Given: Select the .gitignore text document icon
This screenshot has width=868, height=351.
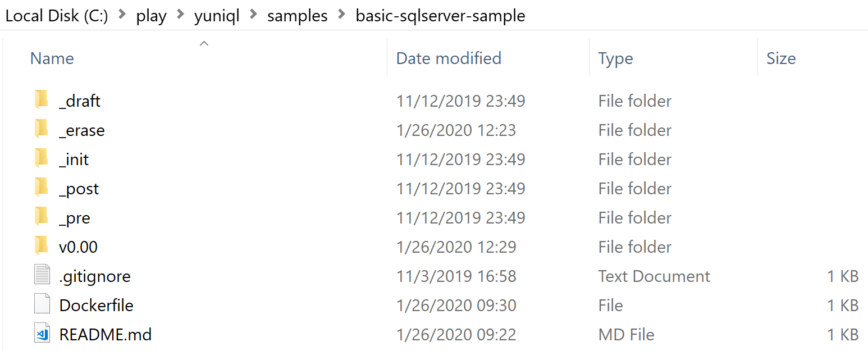Looking at the screenshot, I should tap(42, 276).
